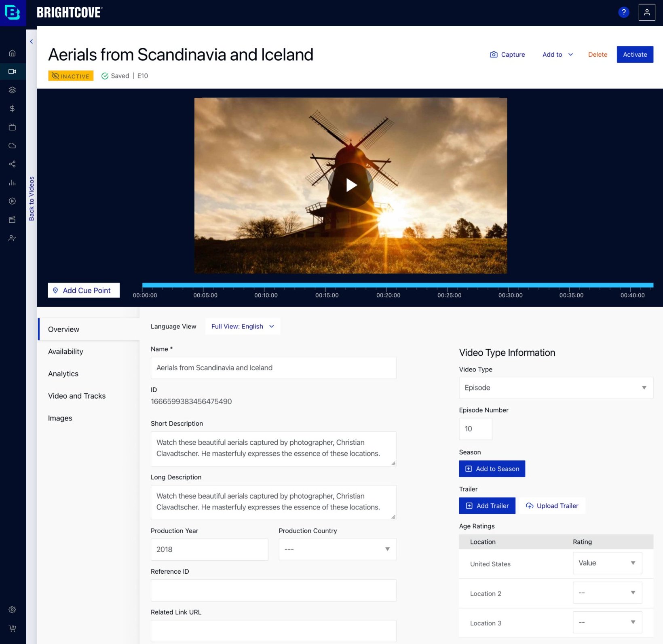Open the Images tab

[60, 418]
